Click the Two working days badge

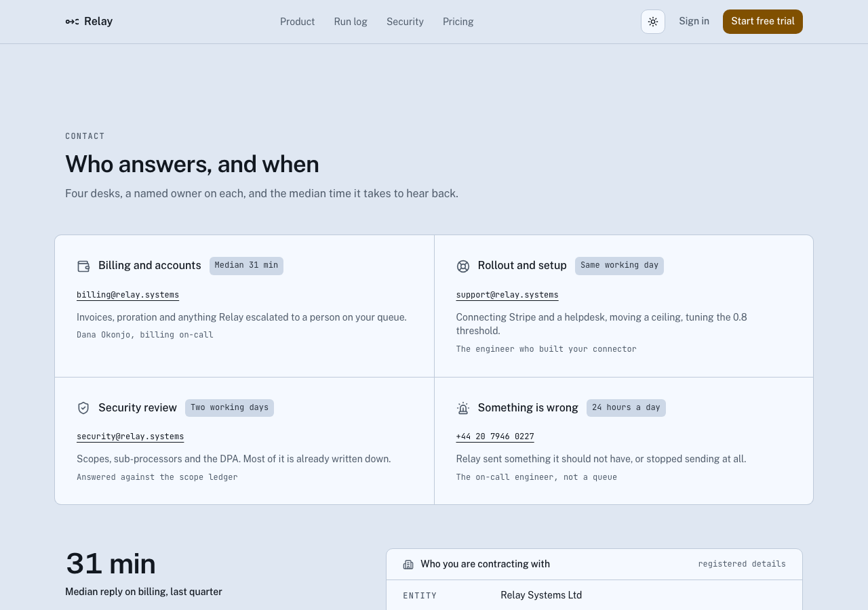[x=229, y=408]
